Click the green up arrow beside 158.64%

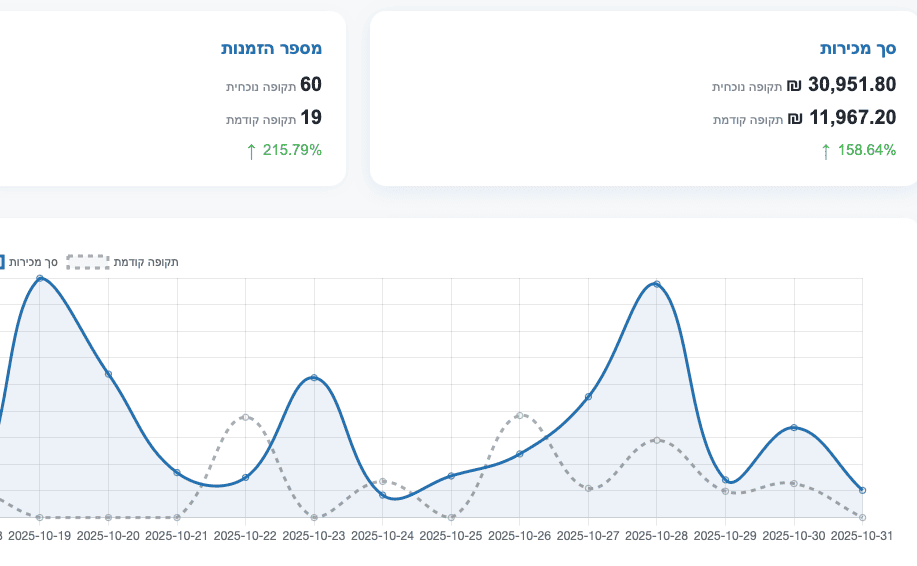(825, 151)
